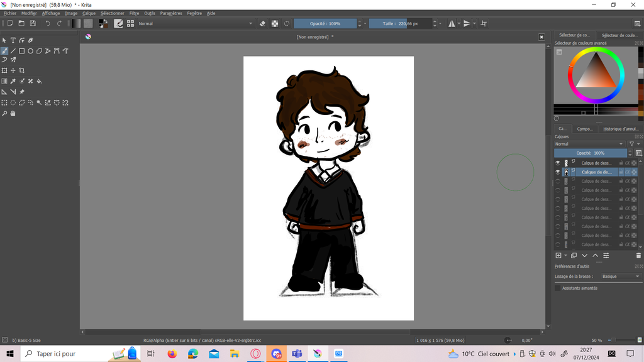Select the Crop tool in toolbox

pos(21,70)
